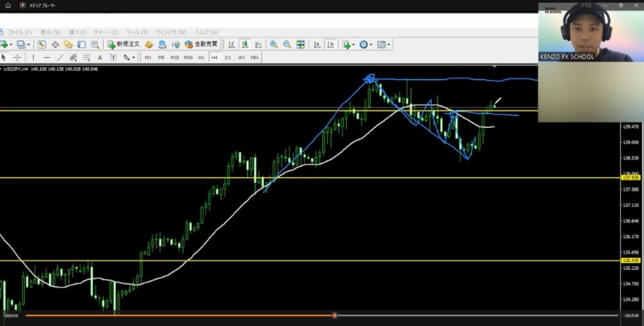This screenshot has width=644, height=326.
Task: Toggle the H4 timeframe button
Action: (215, 58)
